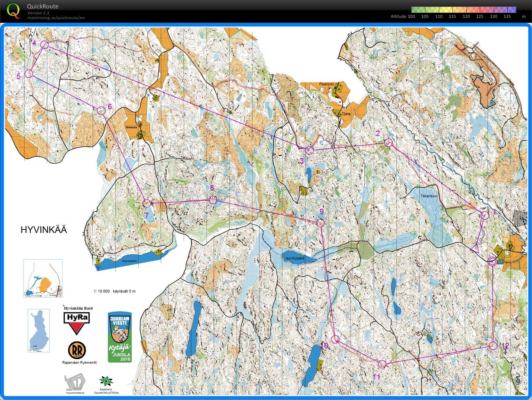Select control point 11 circle
The image size is (532, 400).
pyautogui.click(x=382, y=364)
